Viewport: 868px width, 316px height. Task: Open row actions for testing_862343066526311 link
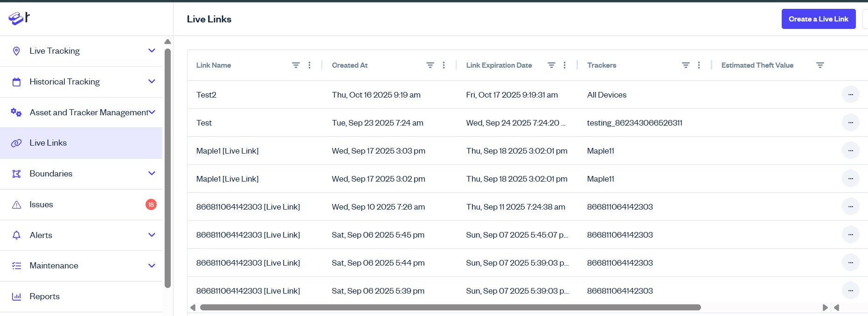[x=850, y=123]
